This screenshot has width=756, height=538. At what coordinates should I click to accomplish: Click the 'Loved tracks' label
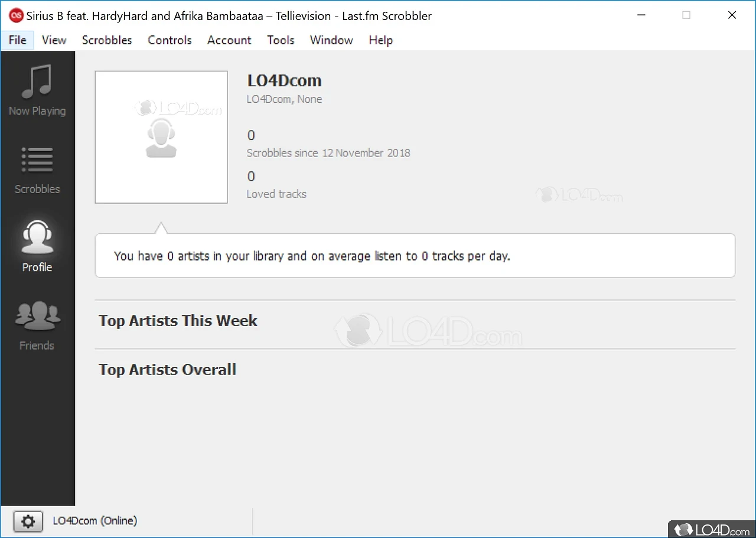pos(276,194)
